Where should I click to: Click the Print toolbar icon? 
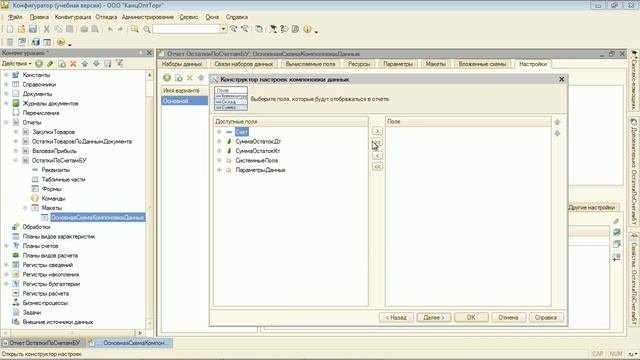tap(84, 29)
